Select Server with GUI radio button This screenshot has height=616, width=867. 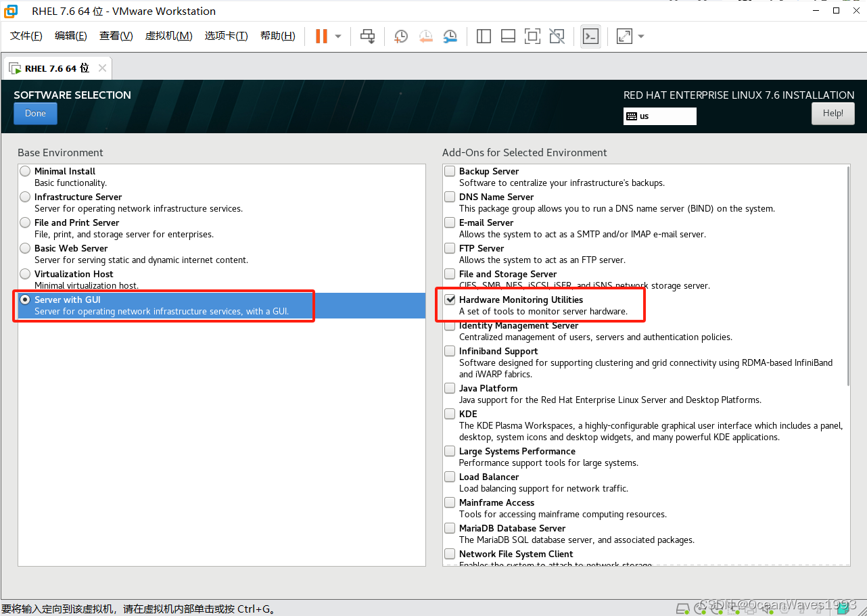(x=25, y=300)
